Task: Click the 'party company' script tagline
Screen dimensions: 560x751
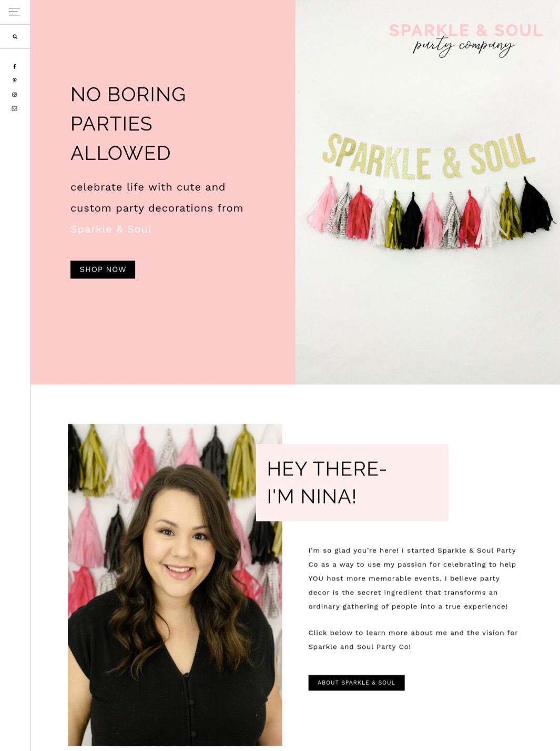Action: 464,47
